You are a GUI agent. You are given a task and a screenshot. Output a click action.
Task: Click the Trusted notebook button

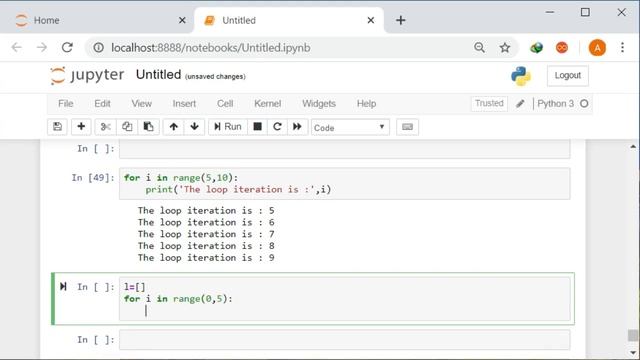tap(489, 103)
